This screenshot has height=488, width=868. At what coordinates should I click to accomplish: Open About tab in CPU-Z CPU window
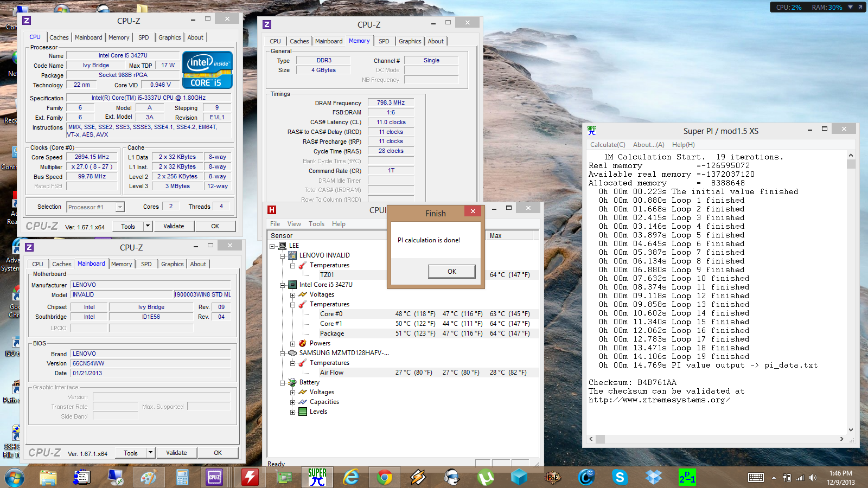pyautogui.click(x=195, y=37)
